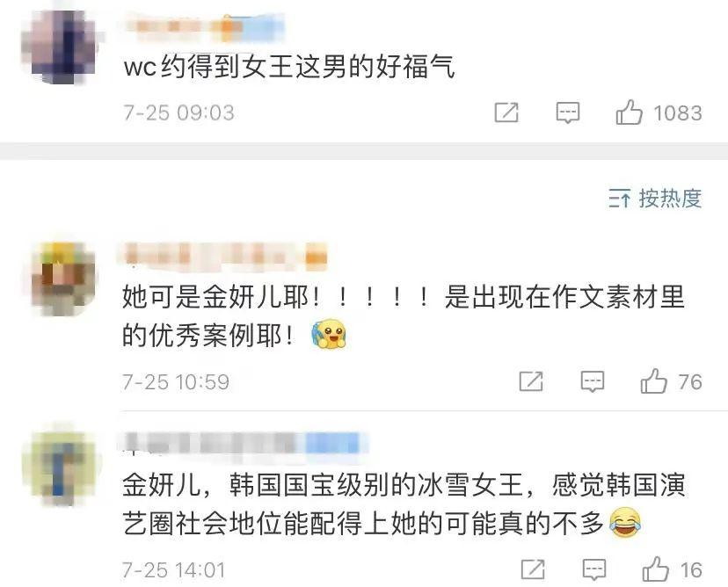Click the laughing-crying emoji in last comment

point(625,523)
